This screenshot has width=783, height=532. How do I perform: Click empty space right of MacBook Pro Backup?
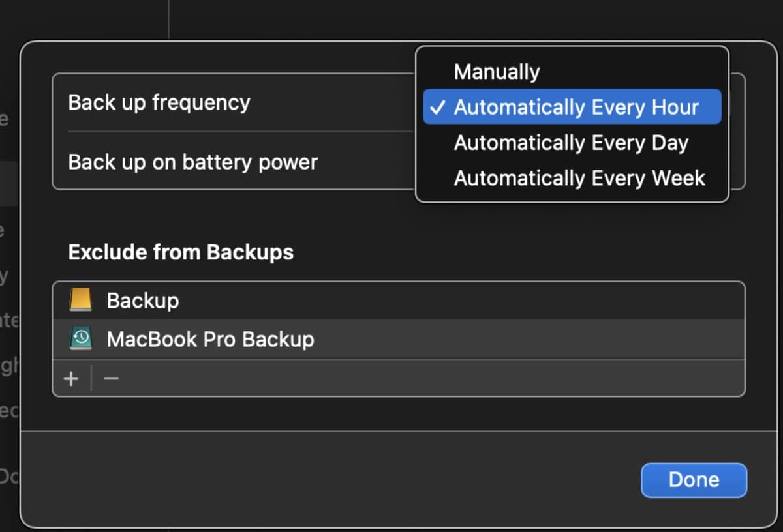tap(522, 339)
